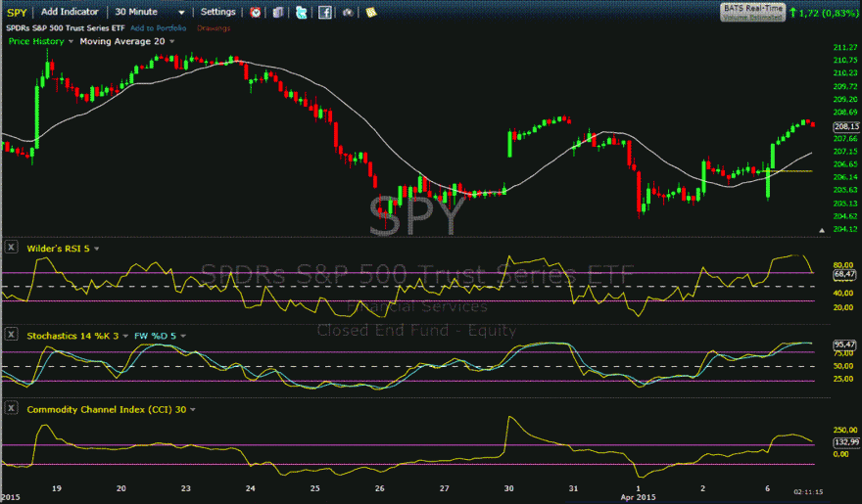
Task: Open the yellow sticky note icon
Action: [x=371, y=12]
